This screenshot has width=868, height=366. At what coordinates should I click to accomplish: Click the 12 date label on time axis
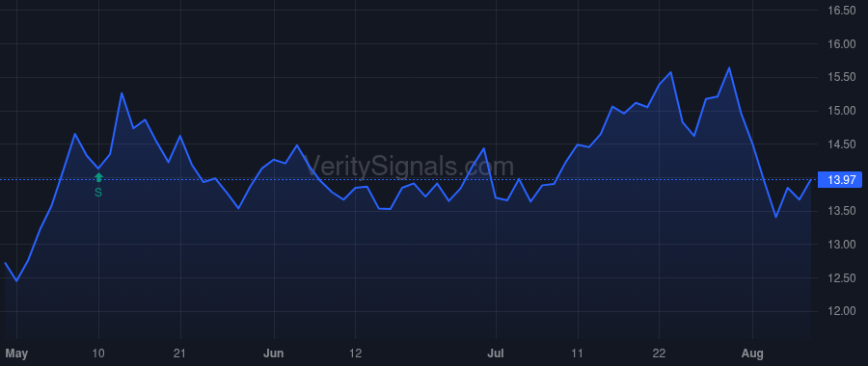pyautogui.click(x=355, y=353)
